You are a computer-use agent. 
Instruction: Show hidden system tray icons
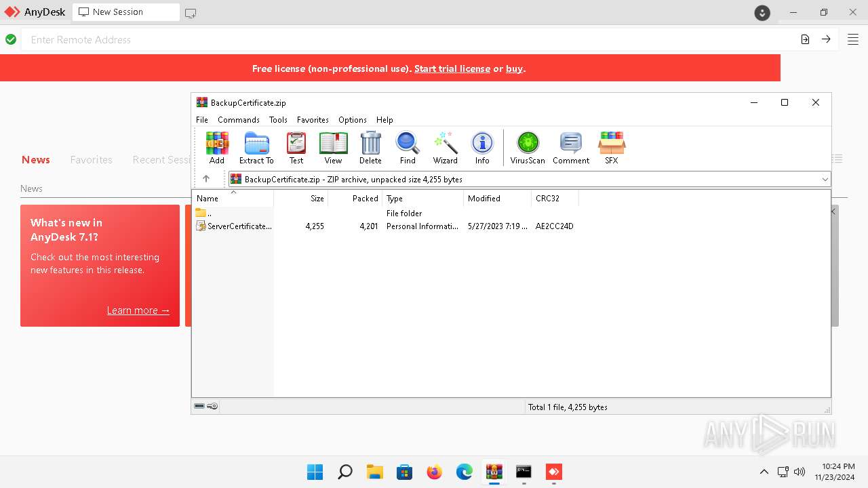pyautogui.click(x=764, y=472)
